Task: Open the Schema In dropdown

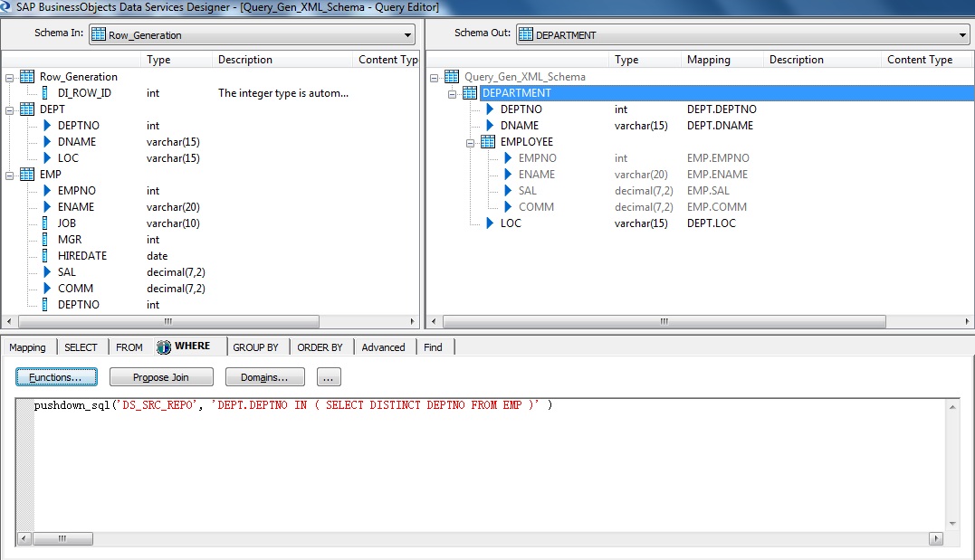Action: 407,34
